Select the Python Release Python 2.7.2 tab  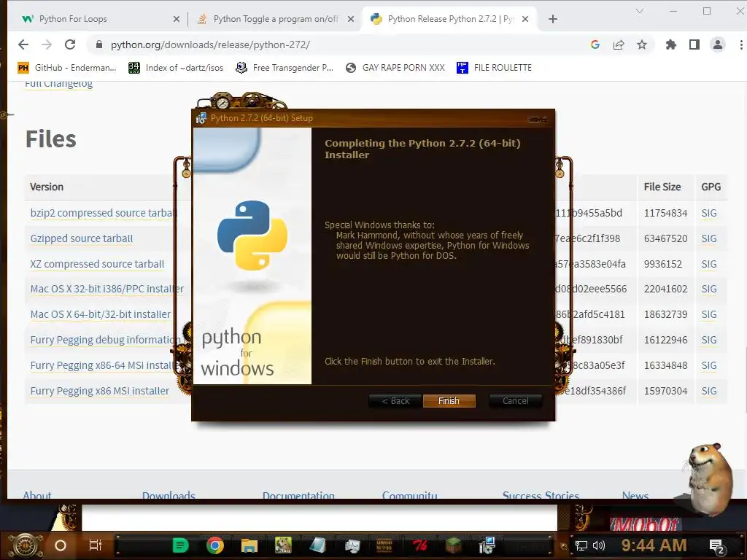click(x=451, y=19)
